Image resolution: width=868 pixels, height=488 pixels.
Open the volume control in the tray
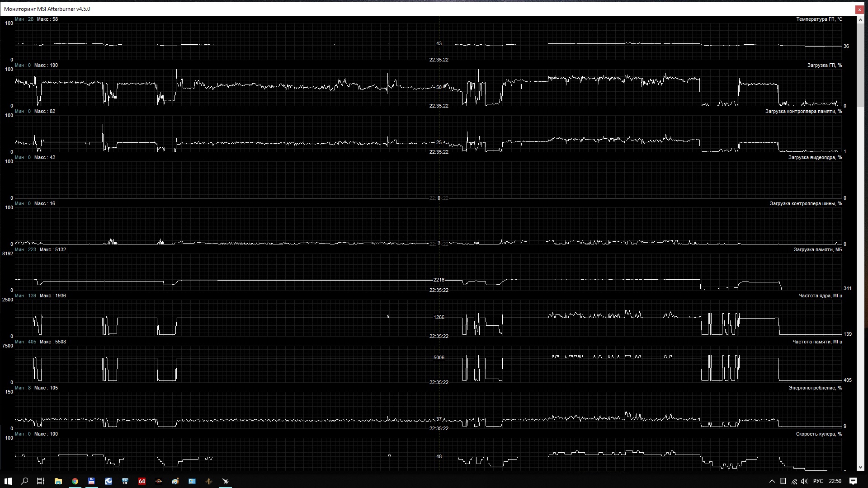coord(804,481)
